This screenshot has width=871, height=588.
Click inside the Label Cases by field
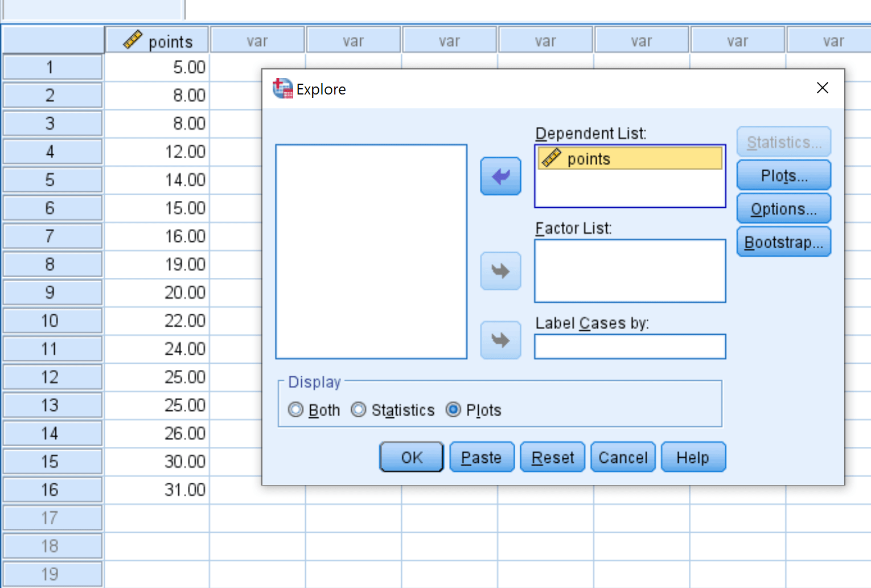click(x=630, y=346)
